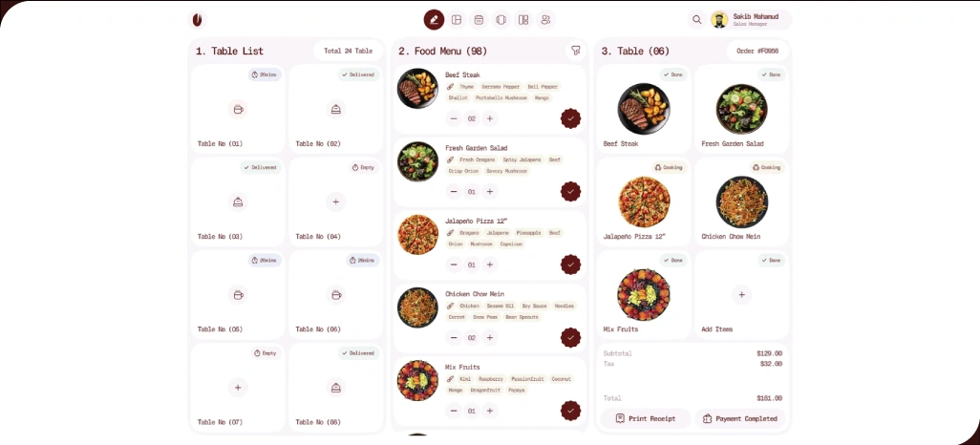Viewport: 980px width, 445px height.
Task: Click the Print Receipt button
Action: 645,419
